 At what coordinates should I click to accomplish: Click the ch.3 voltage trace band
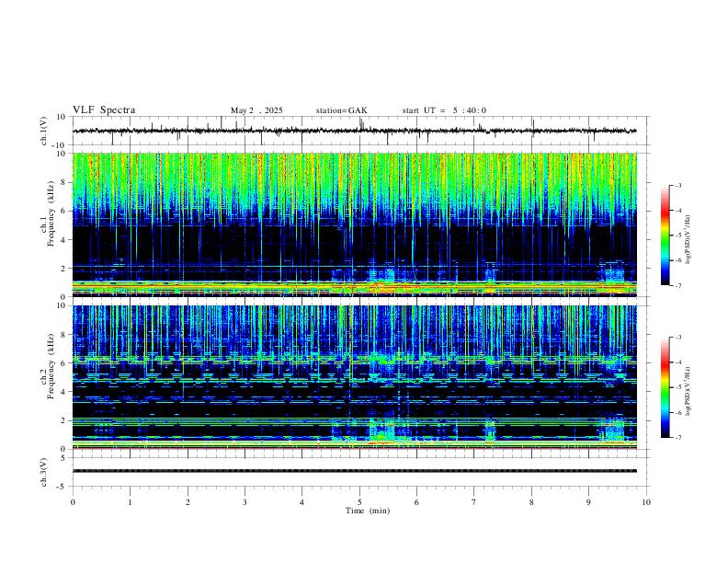[354, 471]
